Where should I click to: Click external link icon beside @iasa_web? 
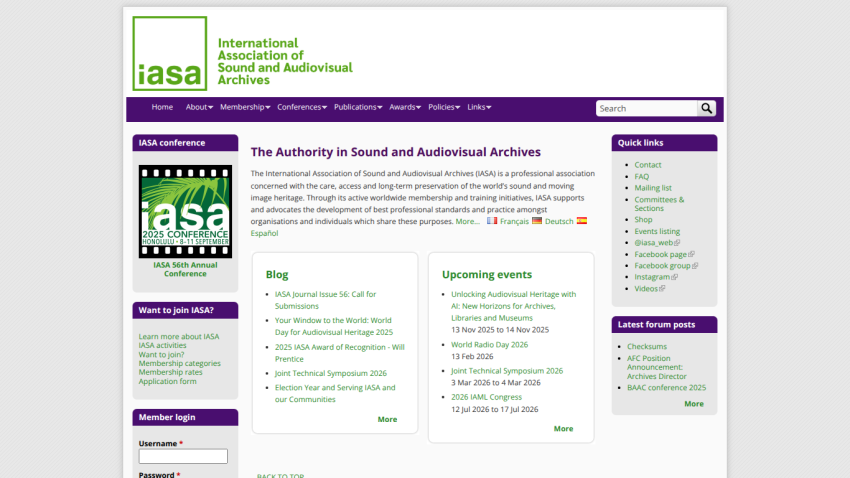click(x=677, y=243)
